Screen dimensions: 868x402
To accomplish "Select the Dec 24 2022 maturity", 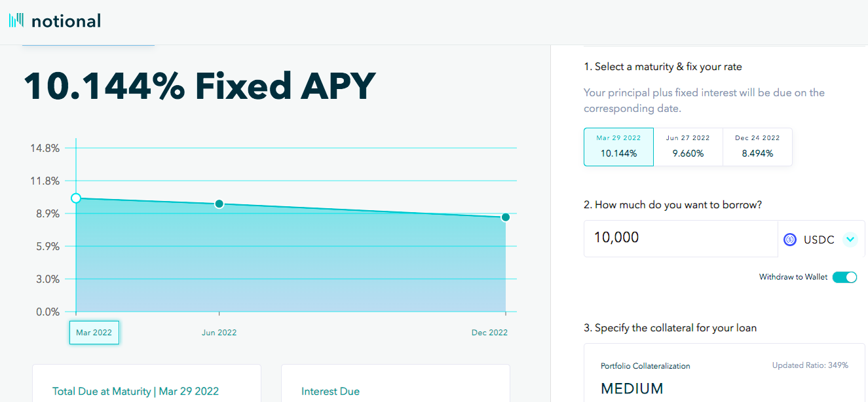I will (x=757, y=147).
